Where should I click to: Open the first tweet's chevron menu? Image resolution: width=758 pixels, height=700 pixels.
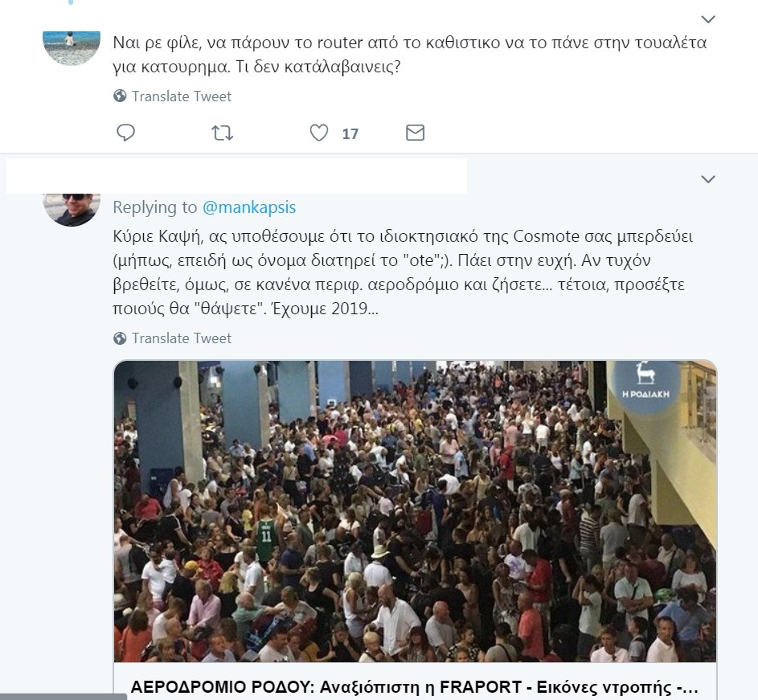click(x=707, y=19)
